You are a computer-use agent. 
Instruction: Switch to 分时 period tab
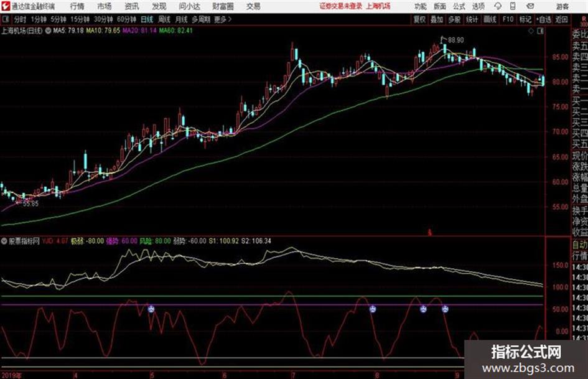(x=21, y=19)
